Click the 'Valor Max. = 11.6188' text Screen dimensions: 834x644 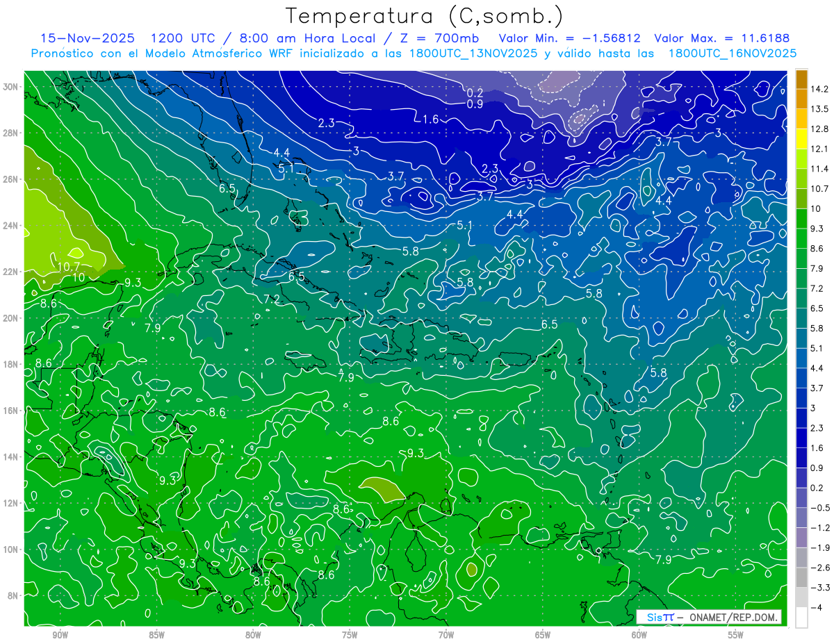tap(722, 38)
